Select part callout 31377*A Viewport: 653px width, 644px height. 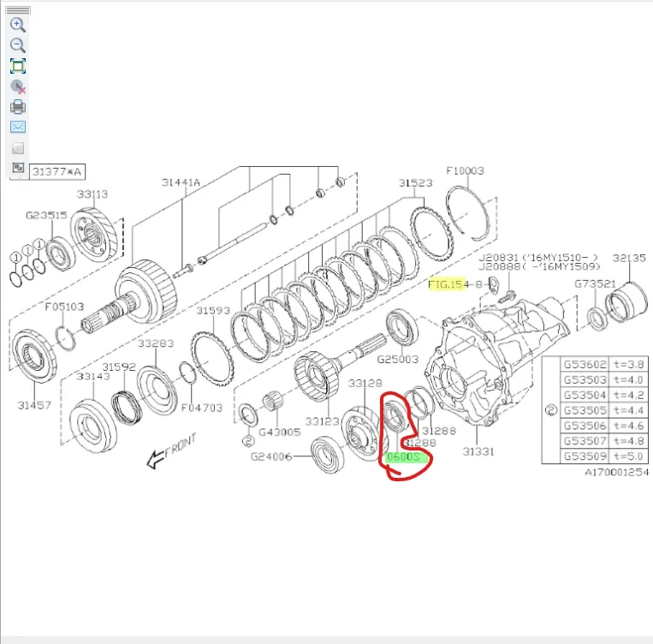56,172
